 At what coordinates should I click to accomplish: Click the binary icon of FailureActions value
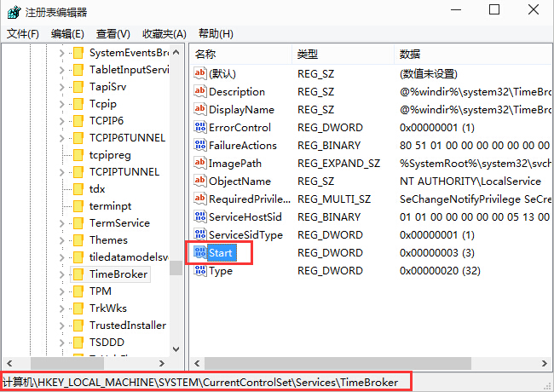(x=200, y=145)
